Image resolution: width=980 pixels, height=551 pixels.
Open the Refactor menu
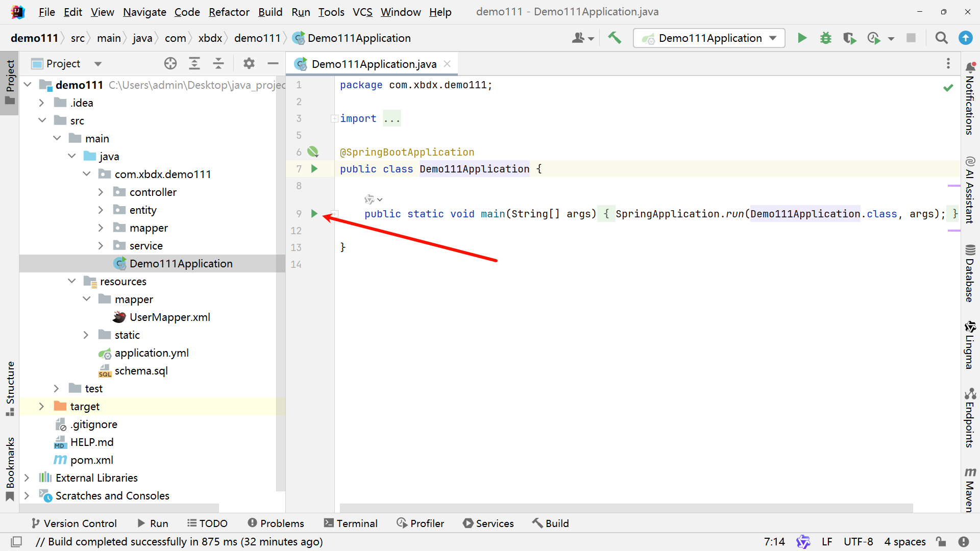(x=229, y=12)
